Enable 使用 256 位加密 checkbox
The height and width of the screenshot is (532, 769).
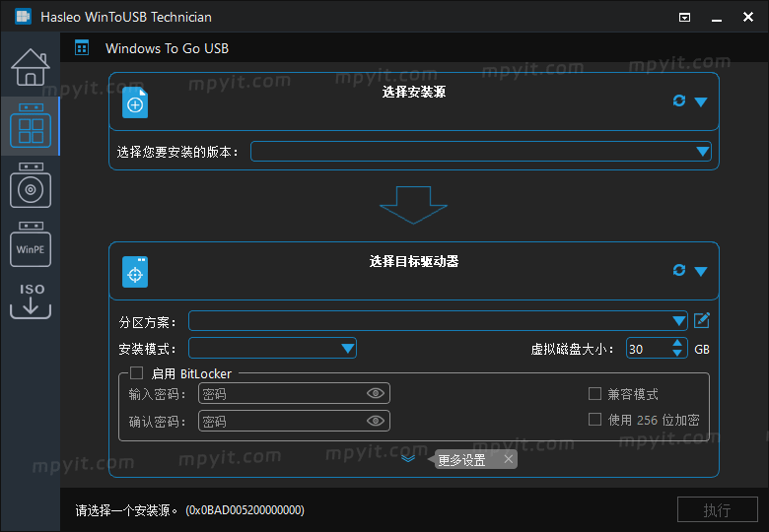pos(594,420)
